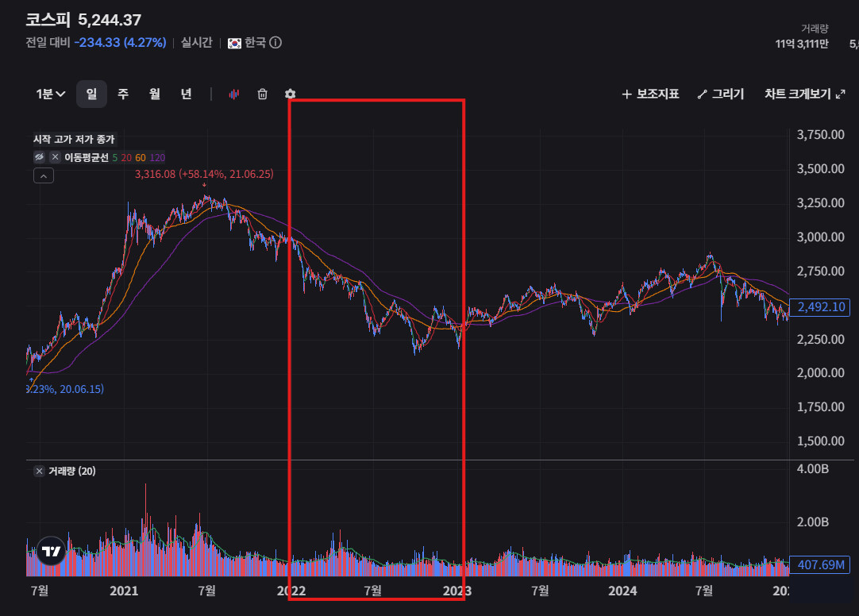
Task: Click the volume label 407.69M
Action: click(819, 564)
